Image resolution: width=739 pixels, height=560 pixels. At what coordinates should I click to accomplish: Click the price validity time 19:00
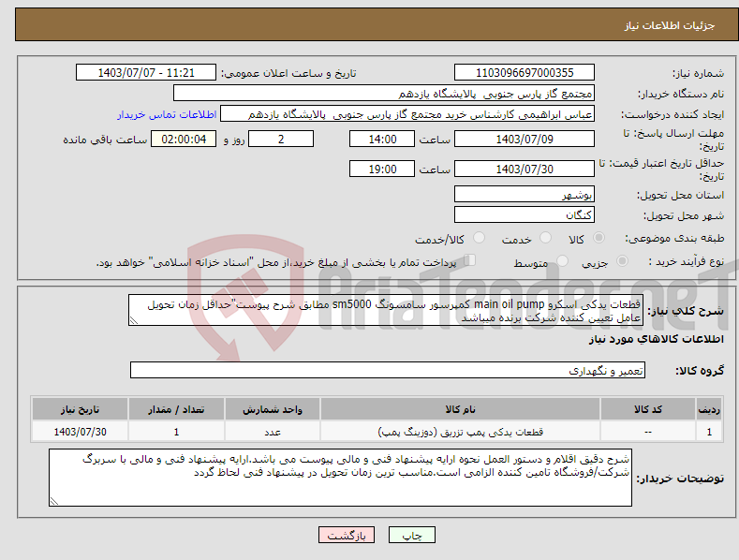[x=382, y=169]
